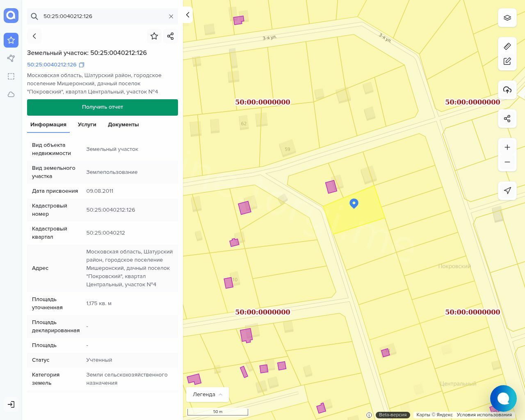
Task: Activate the draw/edit tool on map
Action: click(x=507, y=61)
